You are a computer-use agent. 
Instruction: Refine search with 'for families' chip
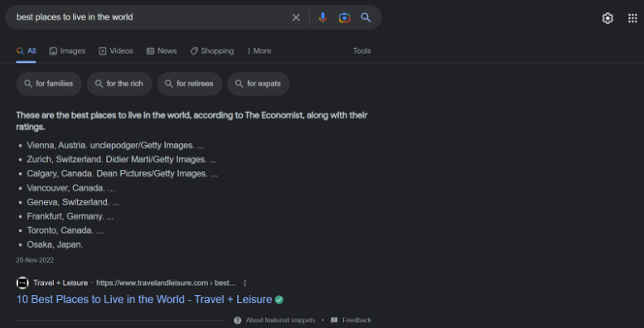(x=49, y=84)
